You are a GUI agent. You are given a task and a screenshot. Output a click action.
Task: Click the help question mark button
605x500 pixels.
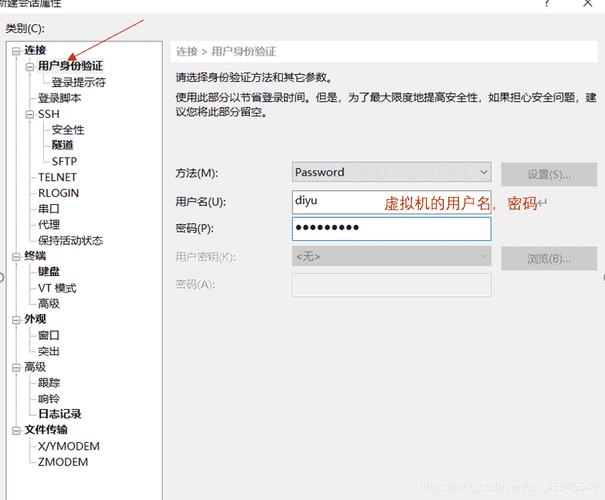point(547,3)
